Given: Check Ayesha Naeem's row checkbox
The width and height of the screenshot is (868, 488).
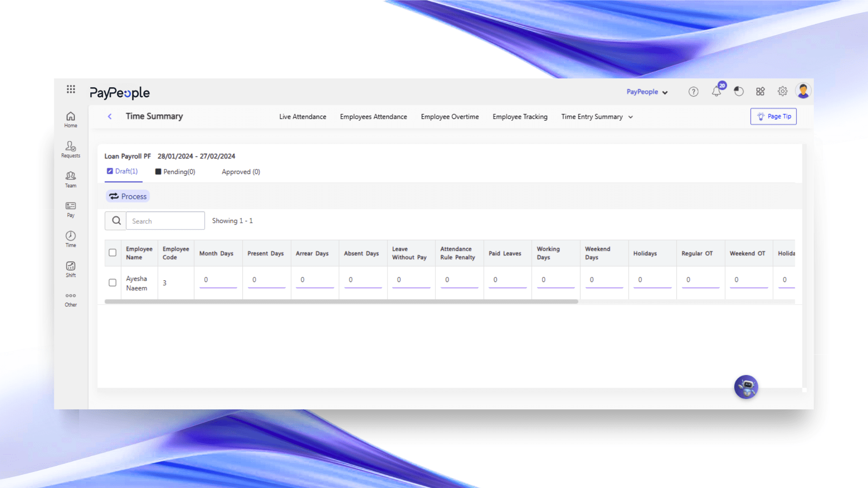Looking at the screenshot, I should [x=113, y=283].
